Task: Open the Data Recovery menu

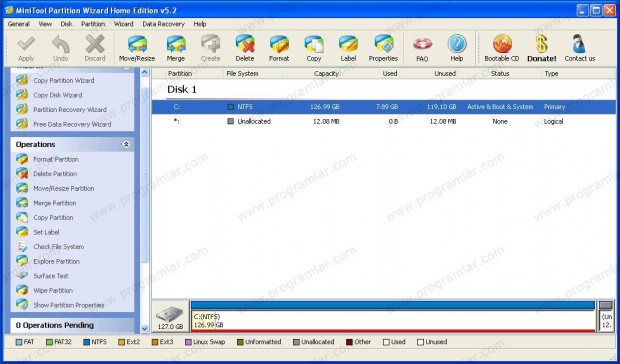Action: (x=163, y=24)
